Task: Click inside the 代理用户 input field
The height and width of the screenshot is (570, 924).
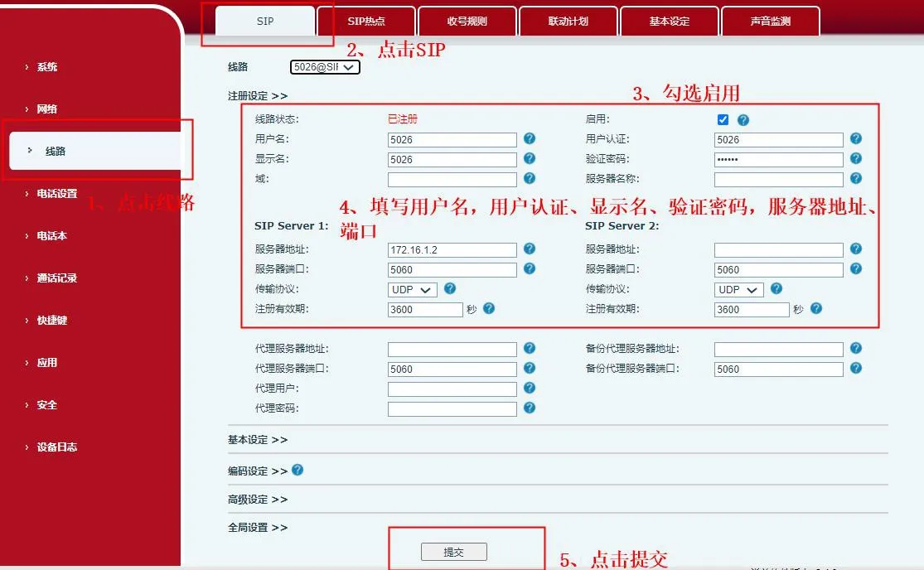Action: (452, 389)
